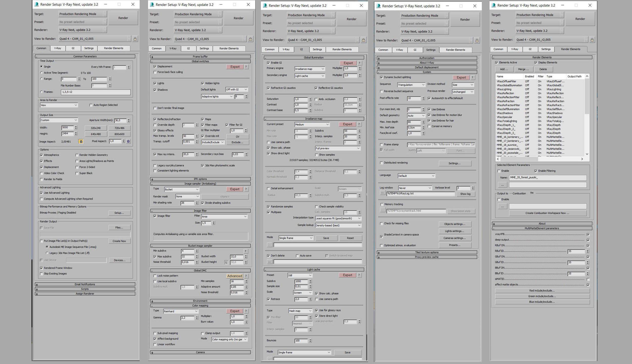Open Area to Render View dropdown
632x364 pixels.
pos(59,105)
